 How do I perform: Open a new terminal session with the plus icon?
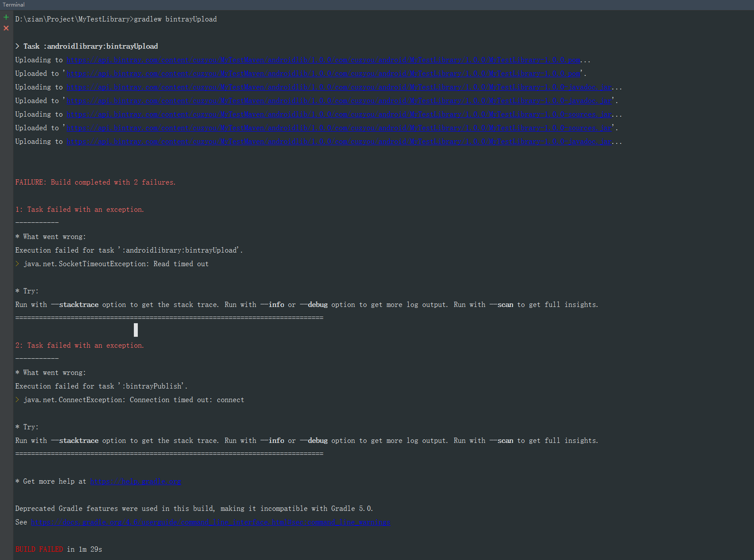(6, 18)
